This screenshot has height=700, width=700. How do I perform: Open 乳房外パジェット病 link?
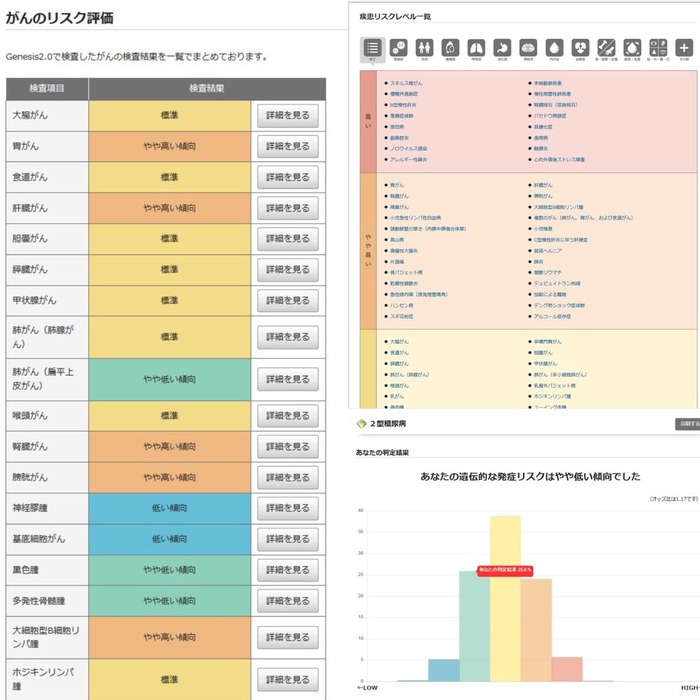click(x=554, y=385)
